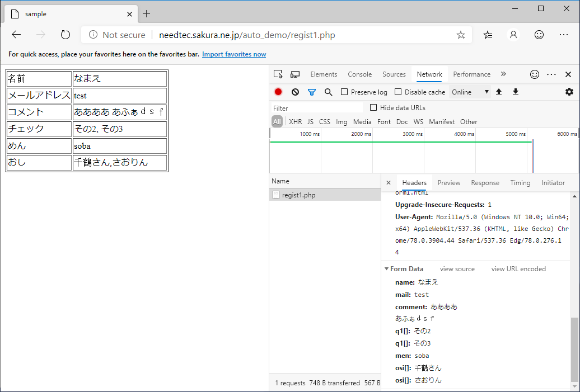Search the network requests
580x392 pixels.
(329, 92)
